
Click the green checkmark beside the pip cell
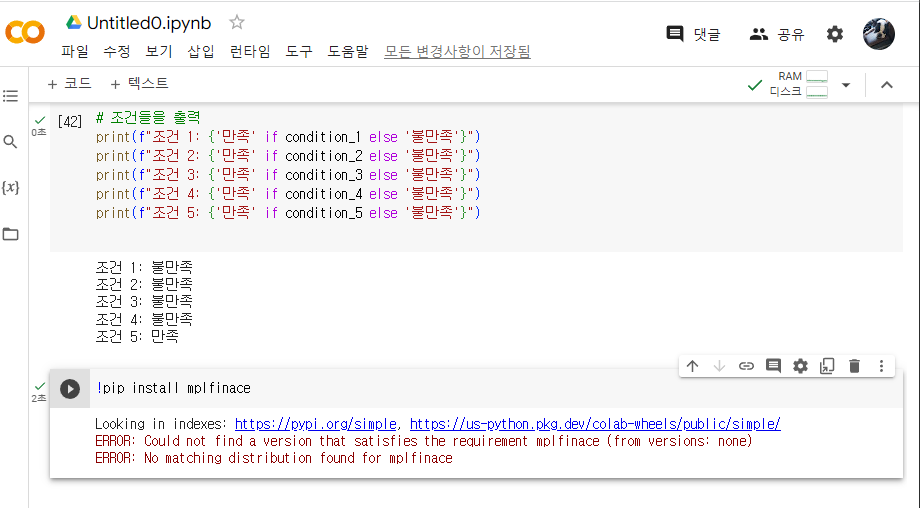pos(40,387)
